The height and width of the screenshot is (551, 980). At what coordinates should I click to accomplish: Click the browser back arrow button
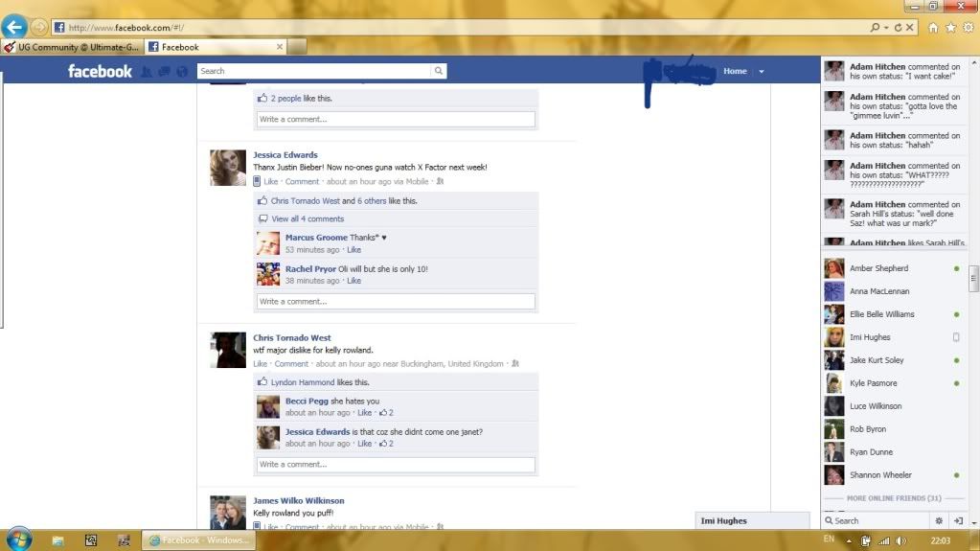[14, 27]
